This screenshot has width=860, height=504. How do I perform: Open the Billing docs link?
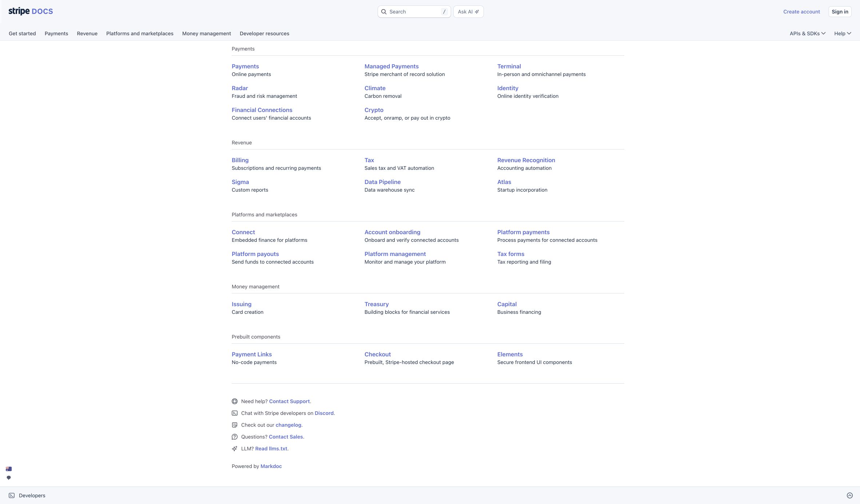tap(240, 160)
